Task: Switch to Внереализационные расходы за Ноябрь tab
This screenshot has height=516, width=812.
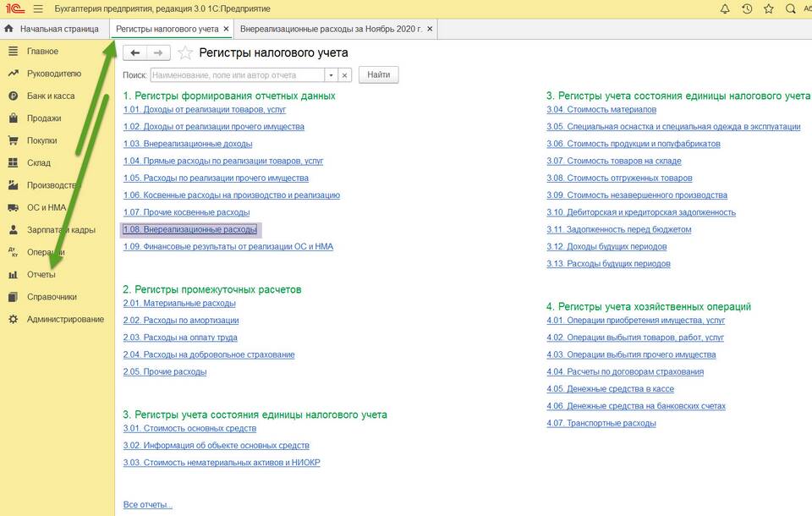Action: (x=331, y=29)
